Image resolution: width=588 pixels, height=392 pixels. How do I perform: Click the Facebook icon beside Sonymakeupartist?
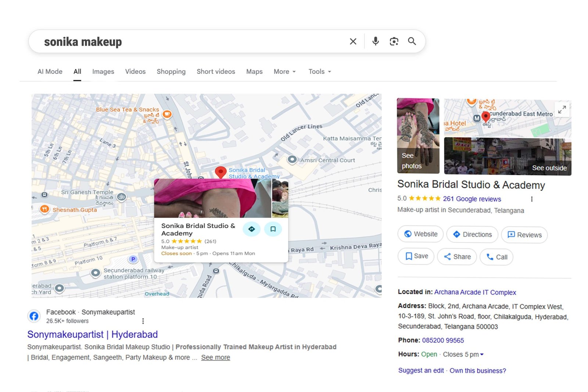(34, 316)
